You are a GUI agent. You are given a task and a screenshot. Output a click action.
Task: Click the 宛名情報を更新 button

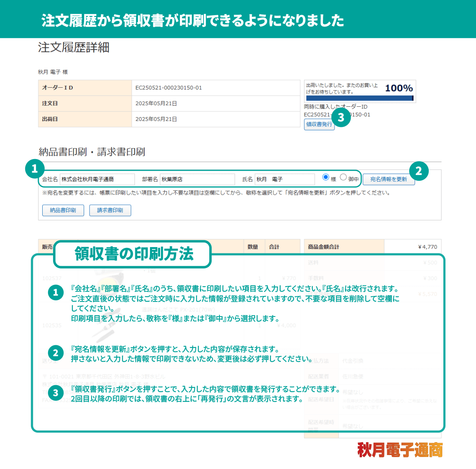click(x=389, y=179)
